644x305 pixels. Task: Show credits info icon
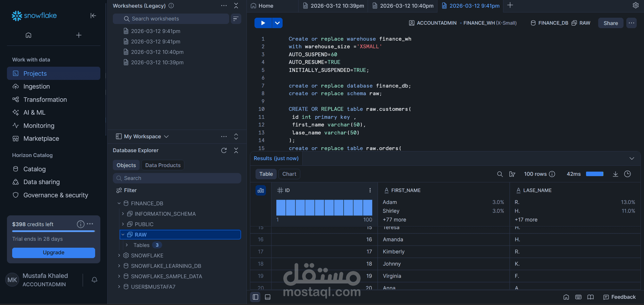coord(81,224)
